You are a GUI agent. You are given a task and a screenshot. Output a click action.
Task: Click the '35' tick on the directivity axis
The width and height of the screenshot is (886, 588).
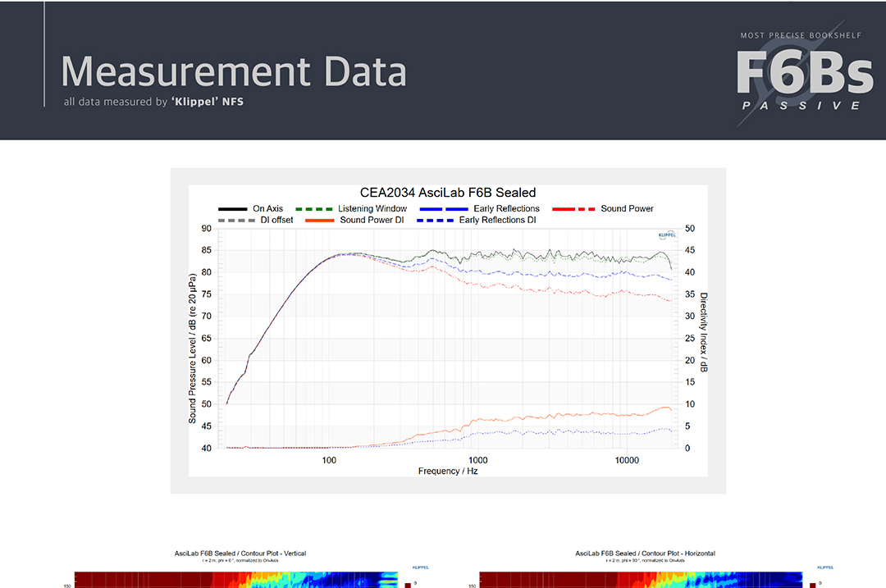[x=690, y=294]
